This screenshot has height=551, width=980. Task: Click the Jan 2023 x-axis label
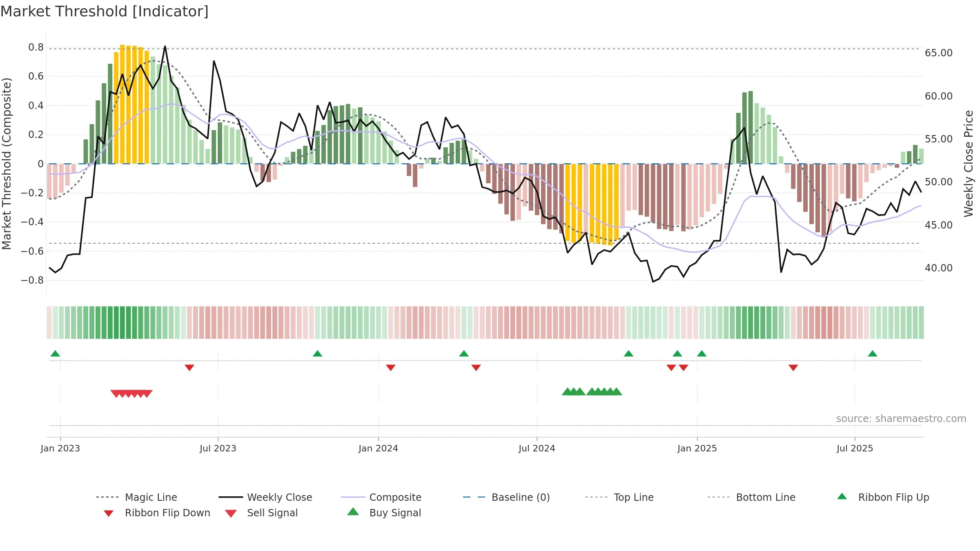click(x=60, y=448)
